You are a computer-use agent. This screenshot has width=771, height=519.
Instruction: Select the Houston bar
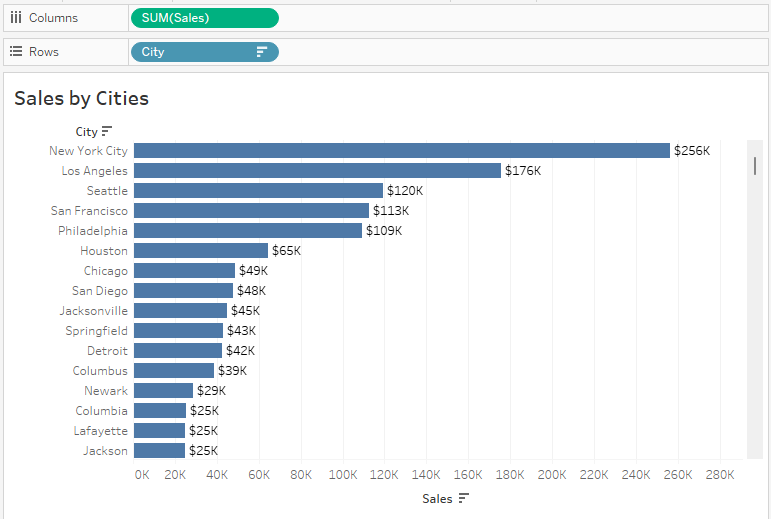pos(200,250)
